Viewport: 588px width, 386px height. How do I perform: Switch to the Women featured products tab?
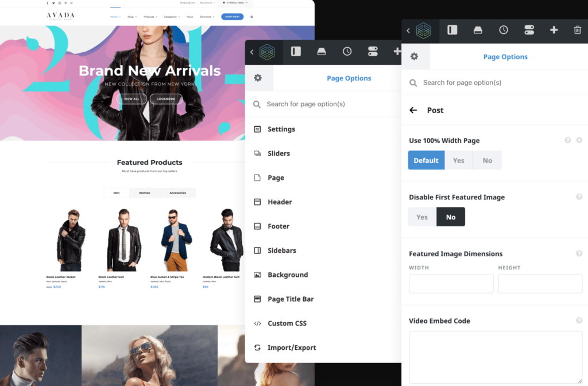pyautogui.click(x=144, y=193)
